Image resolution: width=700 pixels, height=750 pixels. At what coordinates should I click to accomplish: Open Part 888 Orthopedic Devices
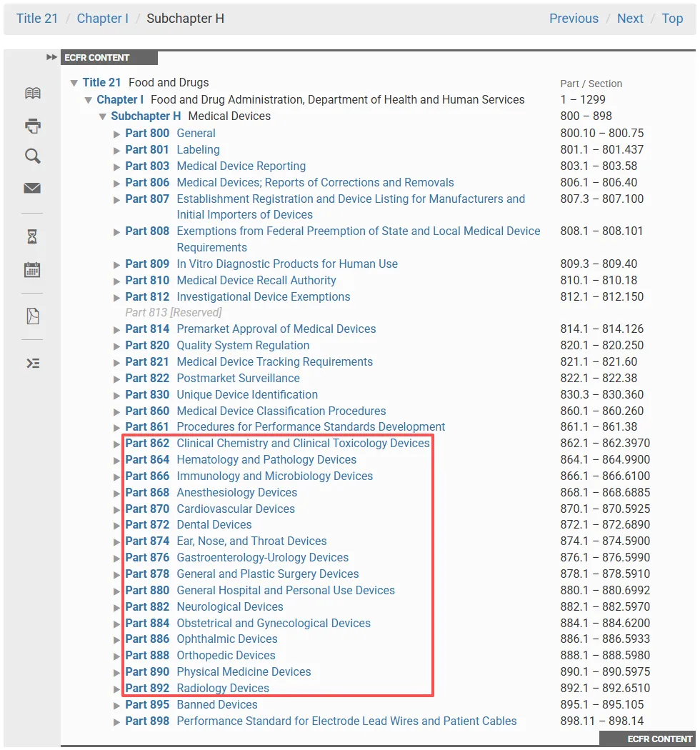201,655
